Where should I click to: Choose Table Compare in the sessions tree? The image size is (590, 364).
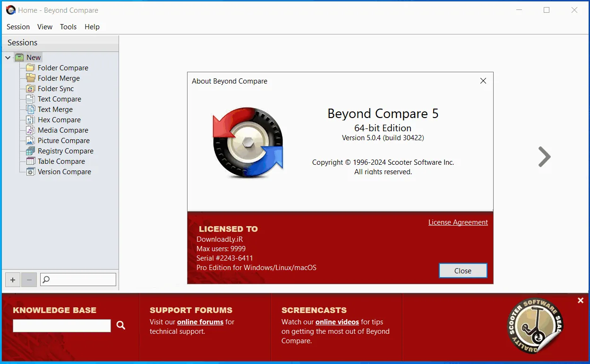pyautogui.click(x=61, y=161)
